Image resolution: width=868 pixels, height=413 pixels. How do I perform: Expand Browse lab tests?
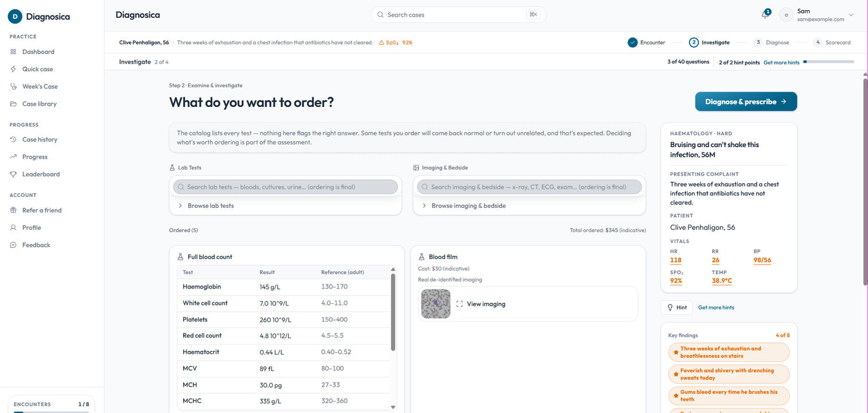tap(286, 206)
